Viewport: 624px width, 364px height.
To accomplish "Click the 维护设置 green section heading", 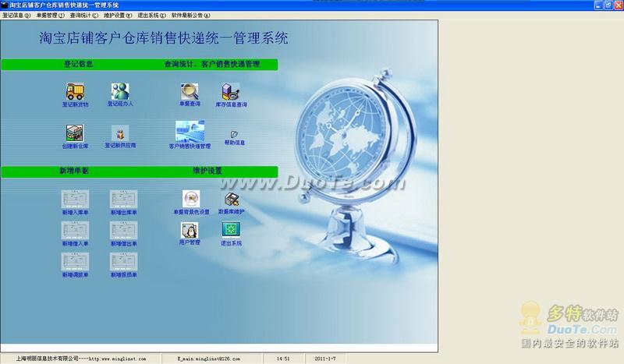I will (207, 171).
